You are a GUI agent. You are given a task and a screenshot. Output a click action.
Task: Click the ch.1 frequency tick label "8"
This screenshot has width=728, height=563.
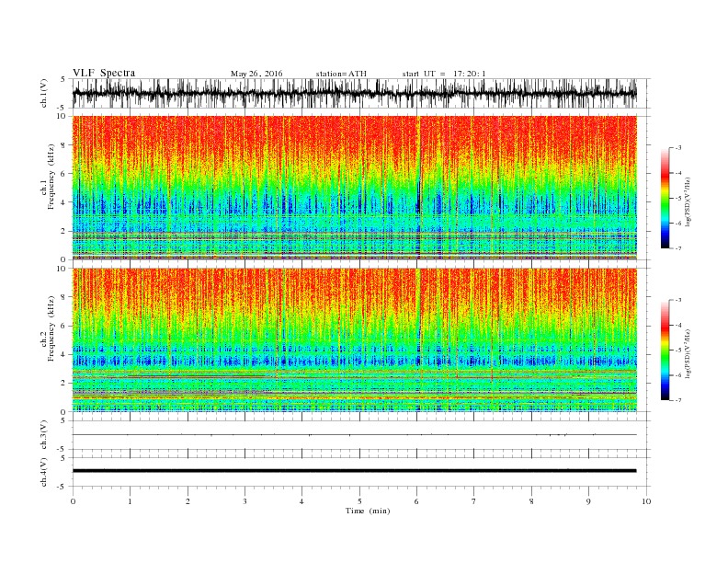click(x=64, y=145)
